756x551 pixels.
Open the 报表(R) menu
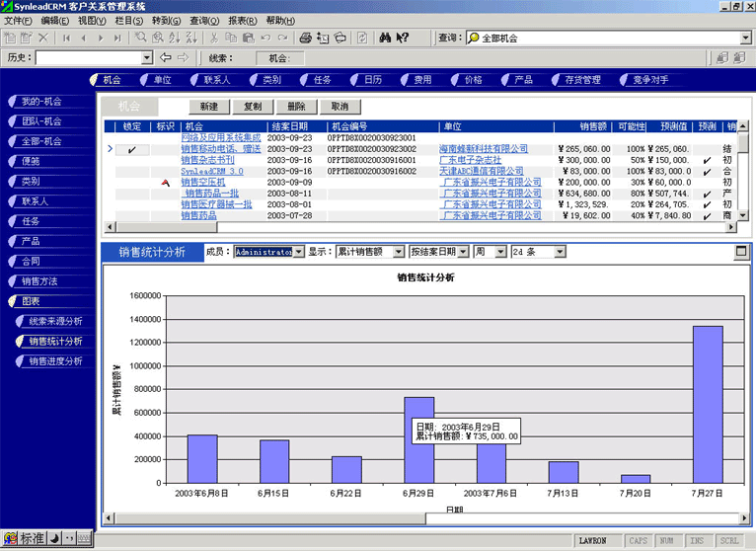243,21
